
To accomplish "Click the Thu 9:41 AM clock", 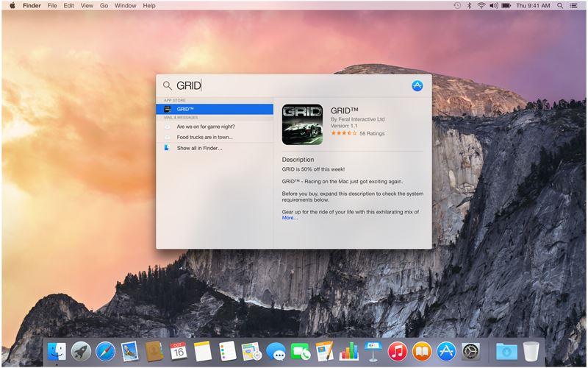I will (x=533, y=6).
